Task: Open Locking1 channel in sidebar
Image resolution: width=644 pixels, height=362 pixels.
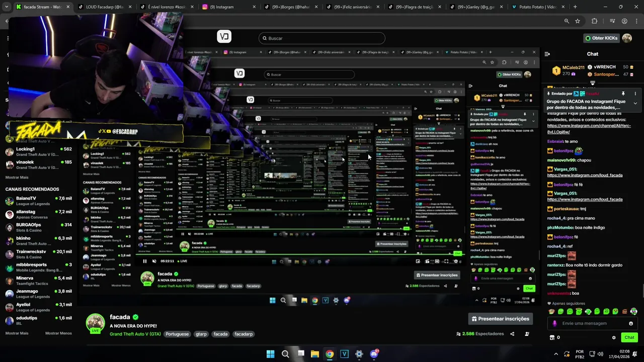Action: pos(38,152)
